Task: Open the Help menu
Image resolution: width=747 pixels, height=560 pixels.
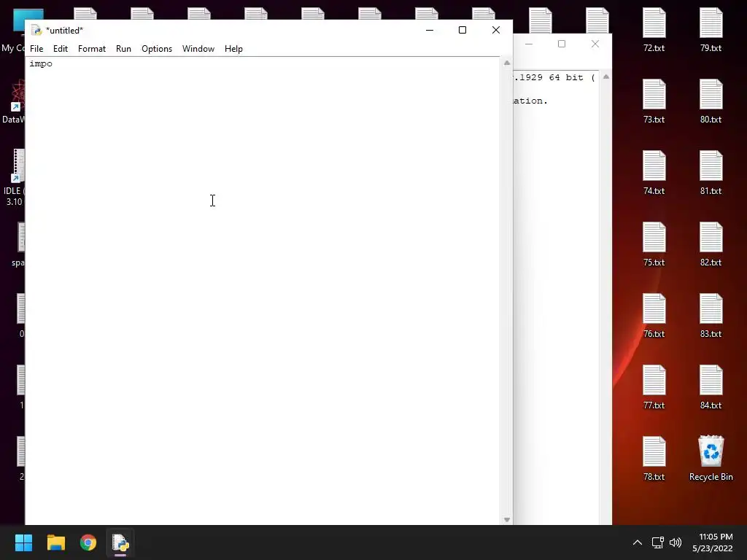Action: (x=233, y=49)
